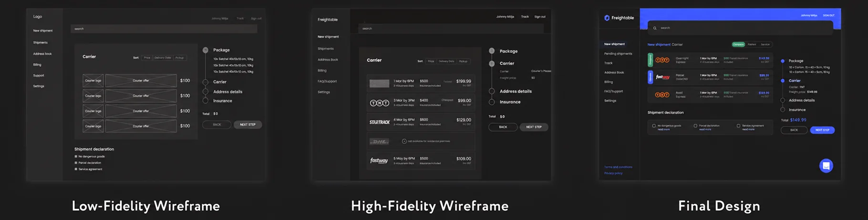
Task: Click NEXT STEP button in High-Fidelity Wireframe
Action: click(534, 127)
